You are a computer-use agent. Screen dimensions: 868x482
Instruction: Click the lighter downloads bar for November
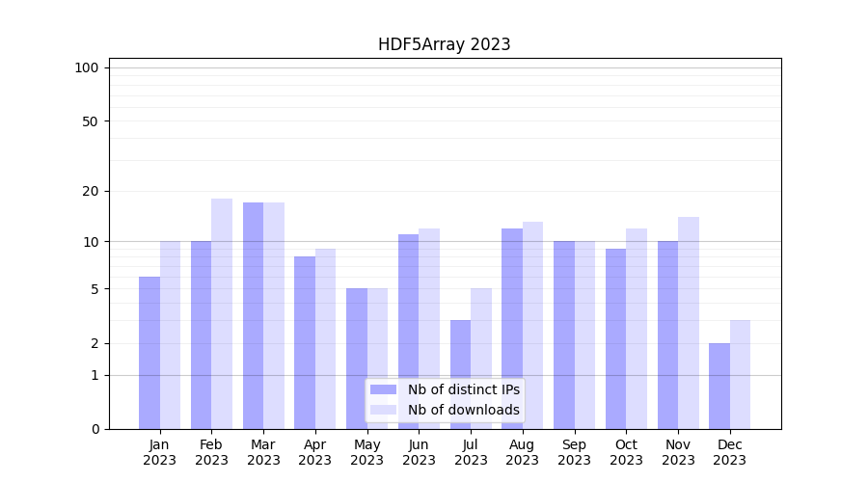[688, 323]
